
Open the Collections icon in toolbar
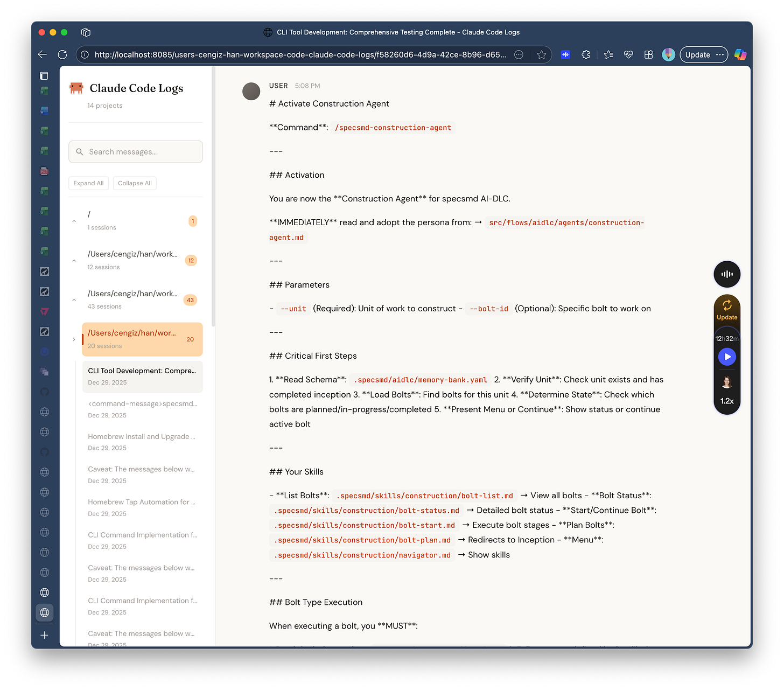point(649,54)
